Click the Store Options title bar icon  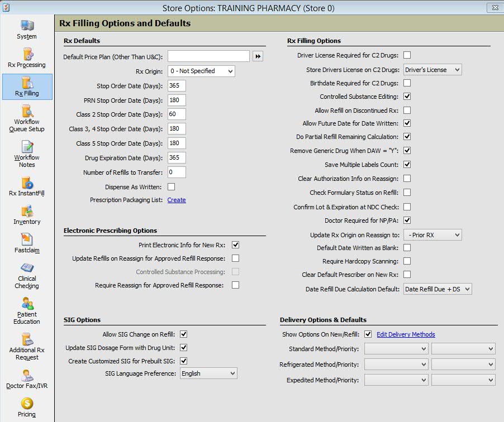[x=6, y=7]
